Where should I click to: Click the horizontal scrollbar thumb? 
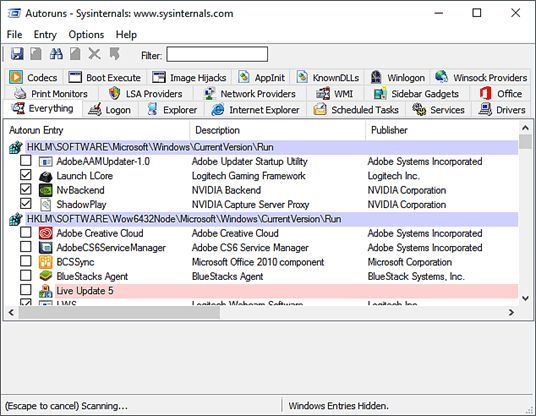click(119, 312)
